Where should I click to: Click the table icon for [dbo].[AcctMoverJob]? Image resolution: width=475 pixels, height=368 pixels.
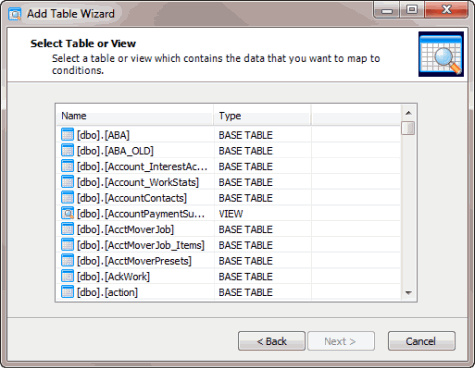click(x=67, y=229)
